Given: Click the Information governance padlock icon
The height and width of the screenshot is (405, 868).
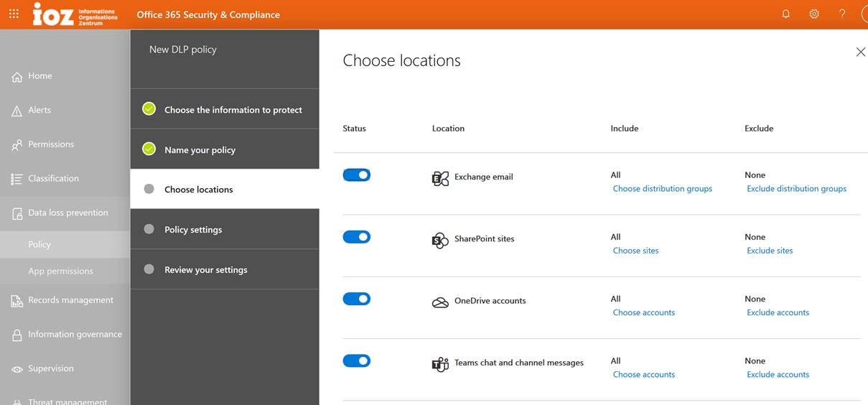Looking at the screenshot, I should (17, 335).
